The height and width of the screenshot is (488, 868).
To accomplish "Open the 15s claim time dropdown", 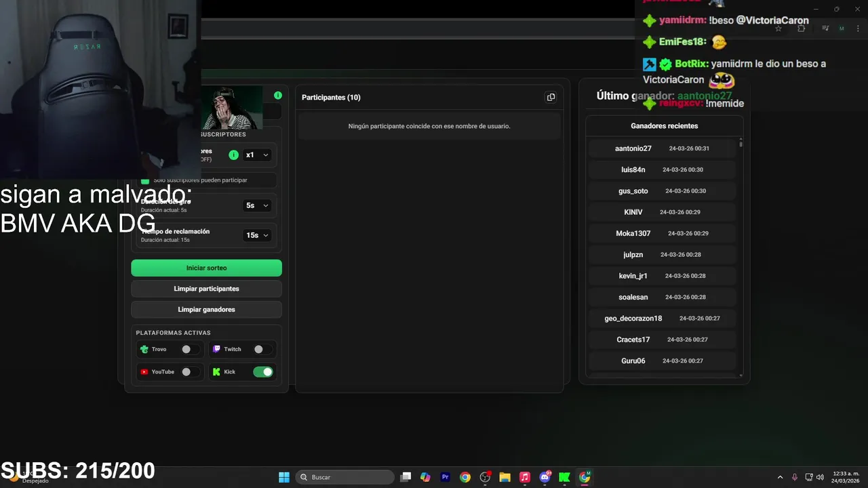I will click(x=257, y=235).
